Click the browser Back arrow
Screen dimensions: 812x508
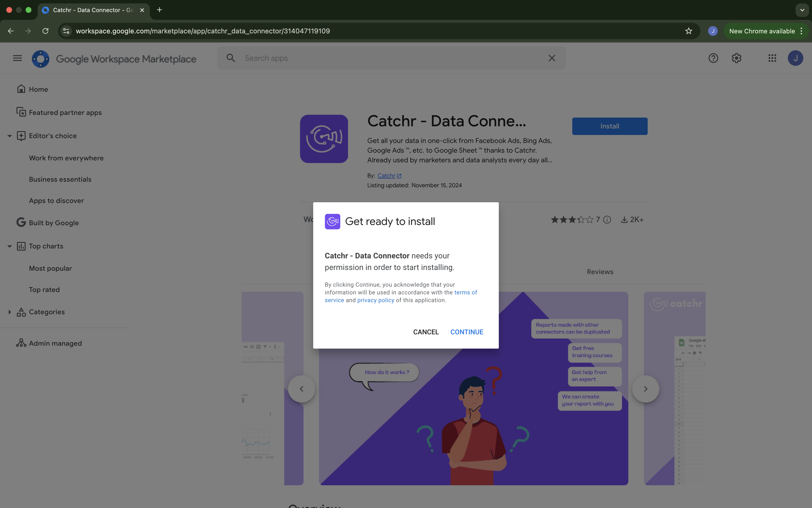[x=11, y=31]
